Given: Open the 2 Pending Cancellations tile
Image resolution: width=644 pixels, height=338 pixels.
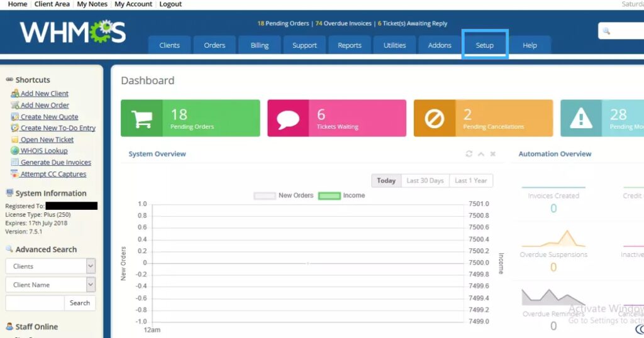Looking at the screenshot, I should pyautogui.click(x=483, y=118).
